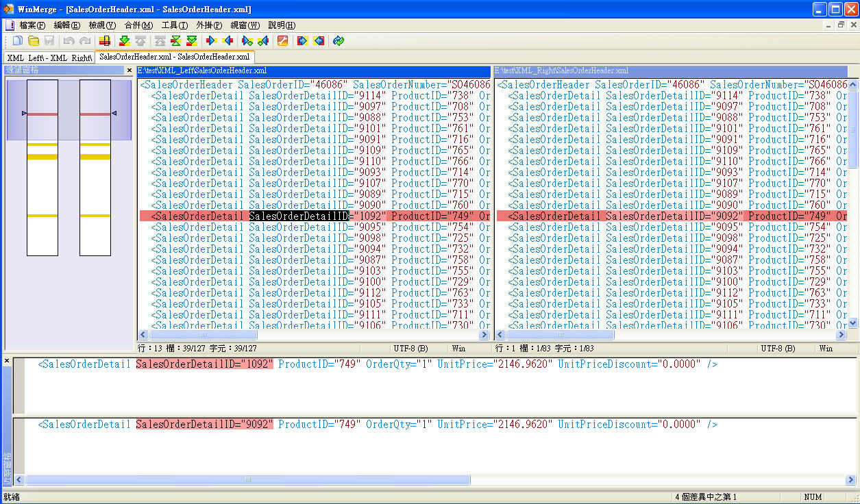Click diff pane scrollbar right arrow
The width and height of the screenshot is (860, 504).
pos(850,480)
